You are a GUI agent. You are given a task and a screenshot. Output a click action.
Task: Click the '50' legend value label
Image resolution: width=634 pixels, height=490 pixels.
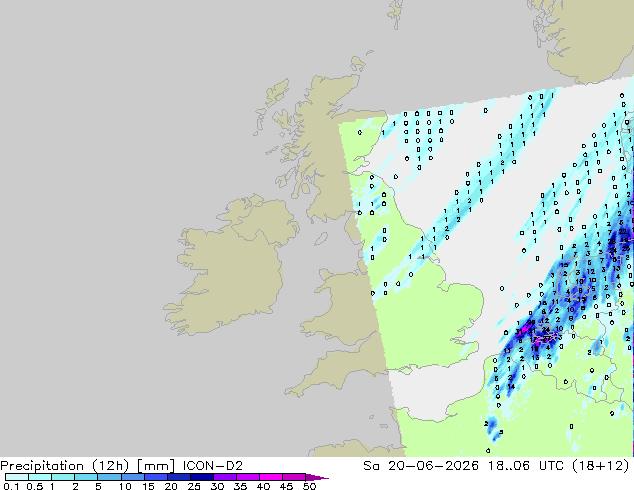(309, 486)
